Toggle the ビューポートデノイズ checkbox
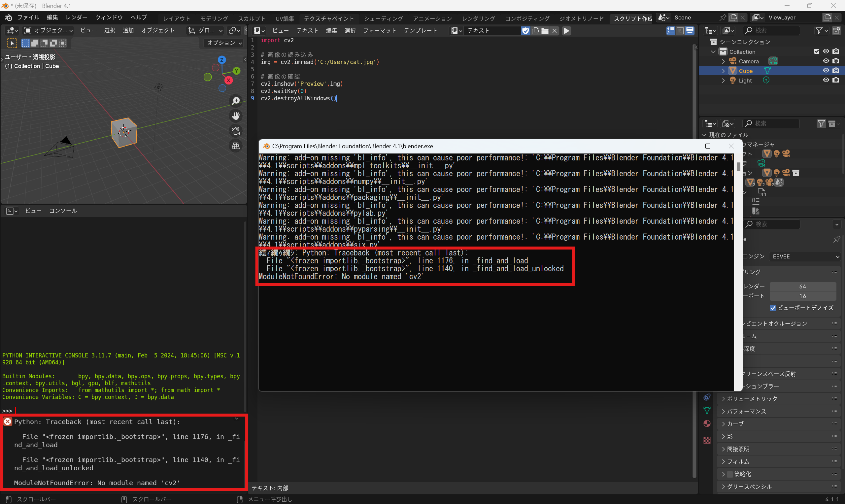 pyautogui.click(x=773, y=308)
